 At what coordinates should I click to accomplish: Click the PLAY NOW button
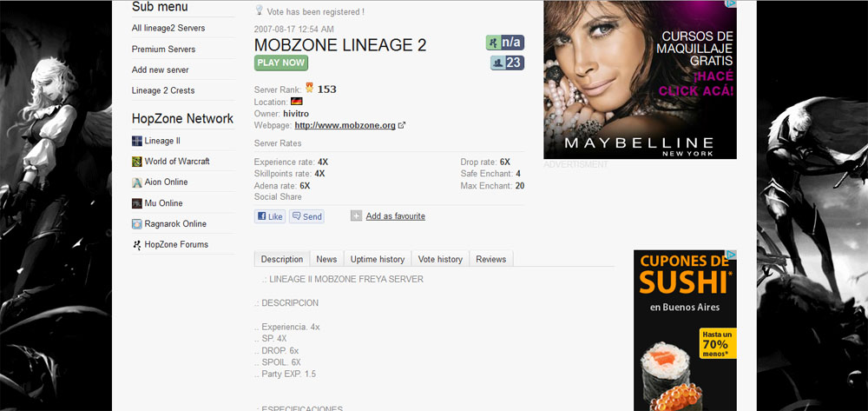point(281,63)
